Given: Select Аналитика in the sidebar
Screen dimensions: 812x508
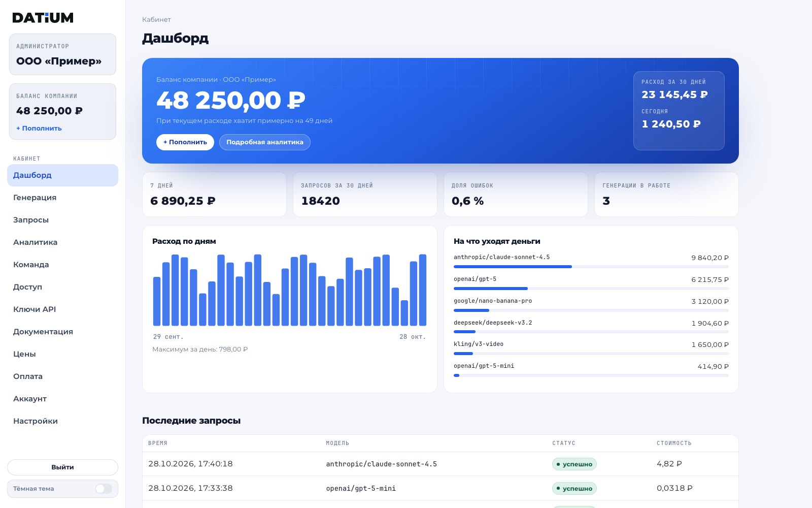Looking at the screenshot, I should 62,242.
